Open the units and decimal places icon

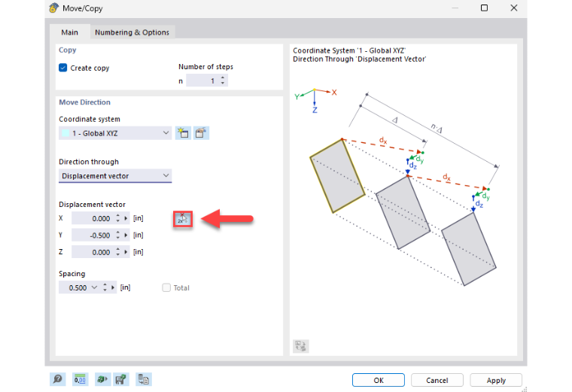tap(80, 379)
